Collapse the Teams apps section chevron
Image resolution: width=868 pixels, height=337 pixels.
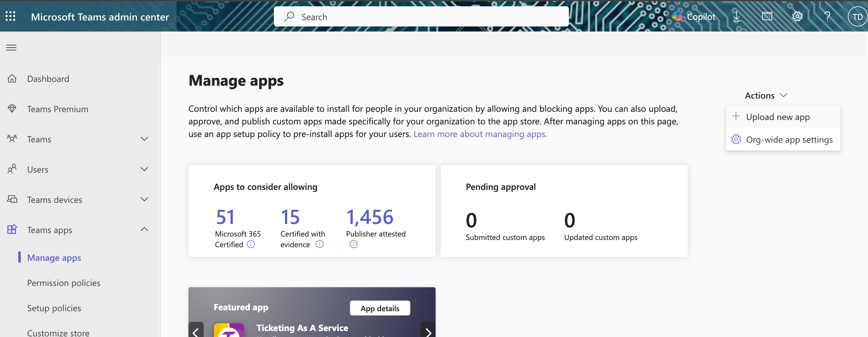(144, 229)
